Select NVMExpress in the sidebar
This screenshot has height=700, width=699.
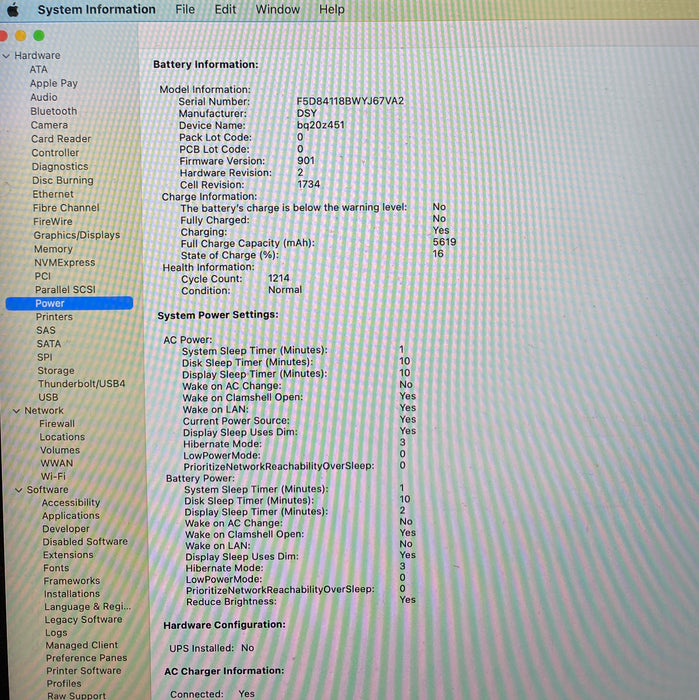pos(65,262)
